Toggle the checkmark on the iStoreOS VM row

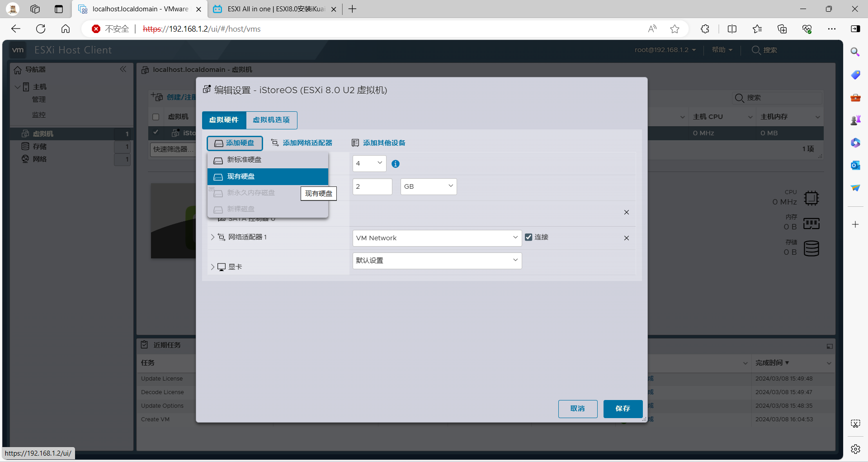[156, 133]
